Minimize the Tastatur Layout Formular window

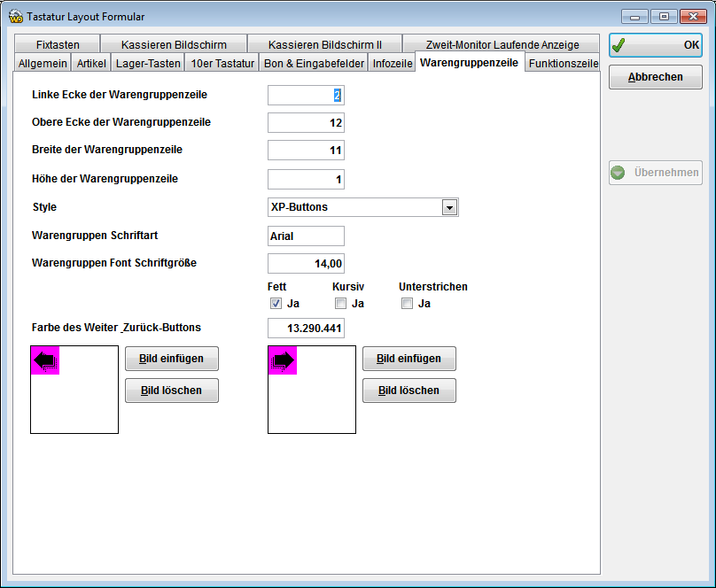(634, 17)
